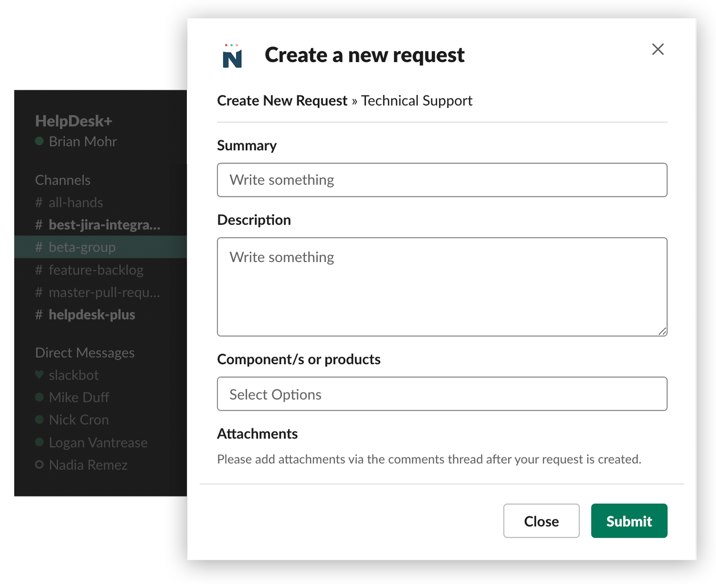Screen dimensions: 716x588
Task: Click the hash icon beside helpdesk-plus
Action: tap(39, 315)
